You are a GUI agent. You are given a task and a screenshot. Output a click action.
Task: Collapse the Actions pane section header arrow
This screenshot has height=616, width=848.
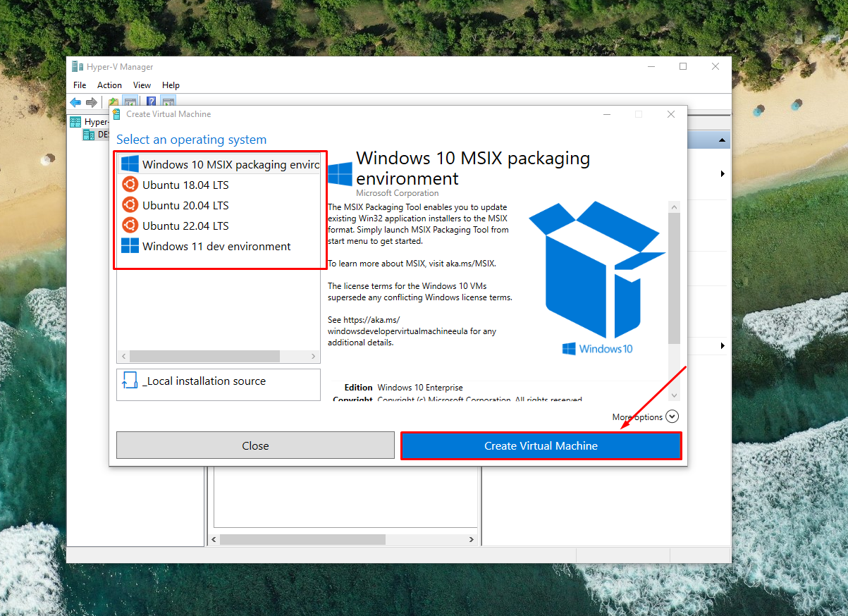722,140
